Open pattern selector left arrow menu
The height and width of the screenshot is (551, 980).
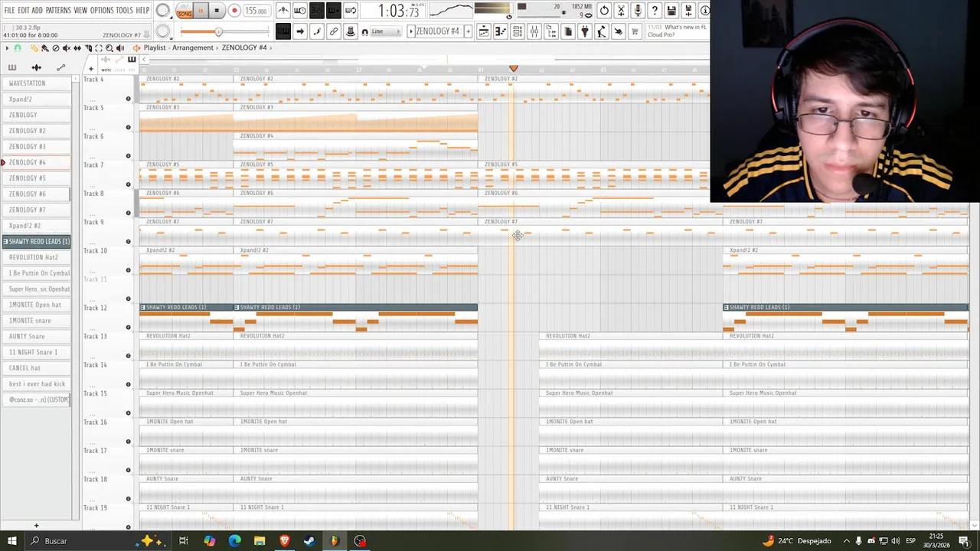411,31
